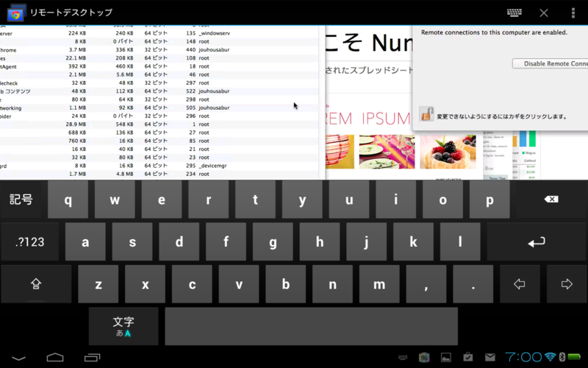Tap the m key

click(379, 284)
